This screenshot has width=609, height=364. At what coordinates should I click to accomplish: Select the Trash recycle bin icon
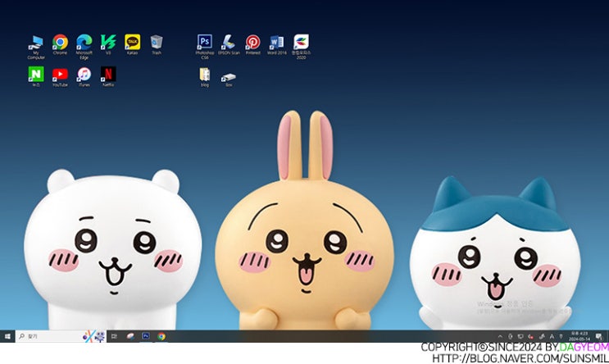pyautogui.click(x=157, y=44)
